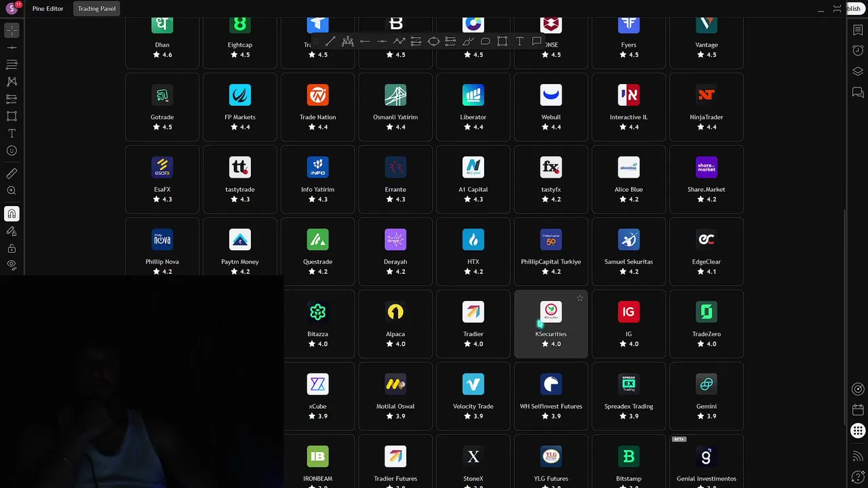The height and width of the screenshot is (488, 868).
Task: Pick the polyline path tool in floating toolbar
Action: pos(399,41)
